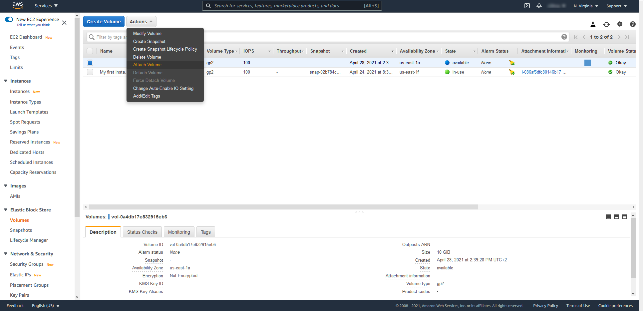Screen dimensions: 644x311
Task: Collapse the Instances sidebar section
Action: [6, 81]
